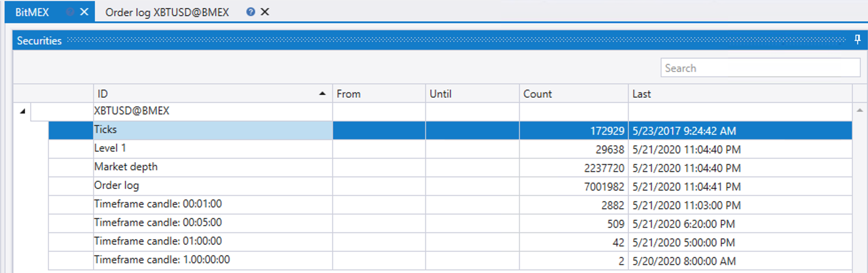Select Timeframe candle: 01:00:00 row
This screenshot has height=273, width=868.
point(450,242)
